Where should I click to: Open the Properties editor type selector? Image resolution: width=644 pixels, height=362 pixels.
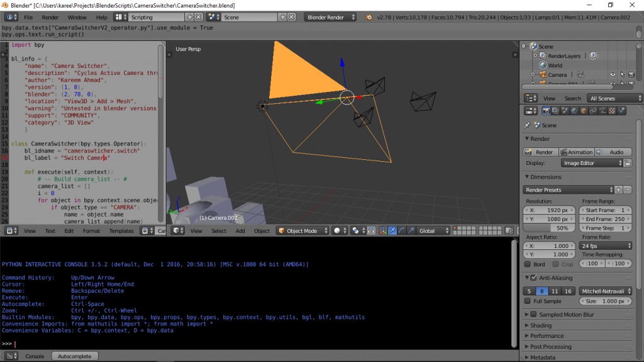point(531,111)
